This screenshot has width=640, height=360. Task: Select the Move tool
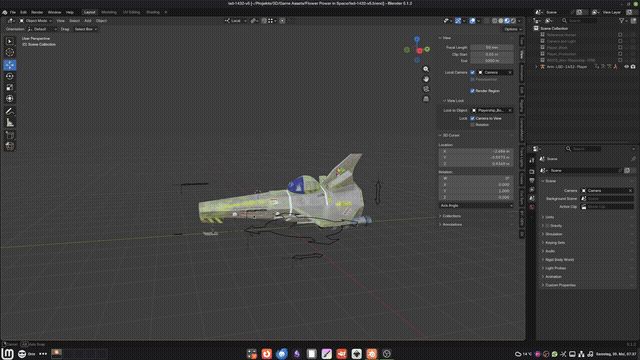10,65
